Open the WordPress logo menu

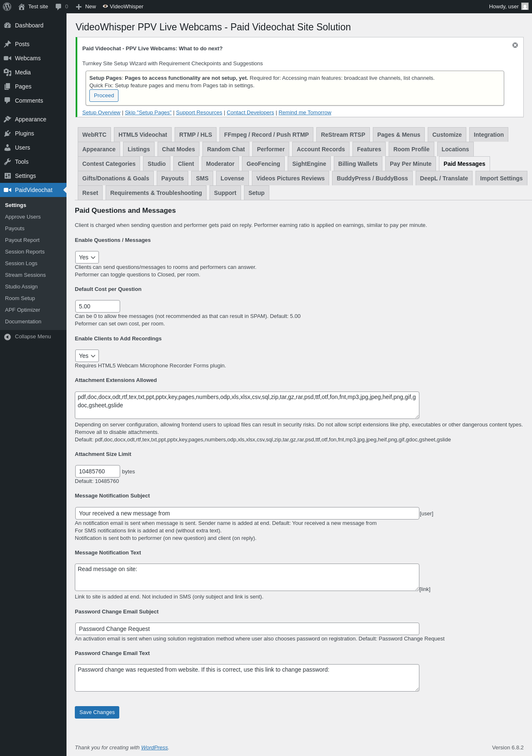click(x=7, y=7)
